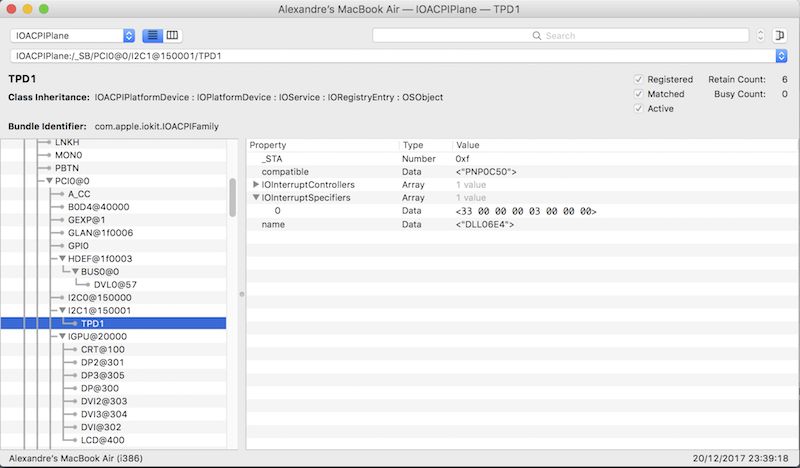Uncheck the Registered checkbox
This screenshot has height=468, width=800.
click(638, 79)
